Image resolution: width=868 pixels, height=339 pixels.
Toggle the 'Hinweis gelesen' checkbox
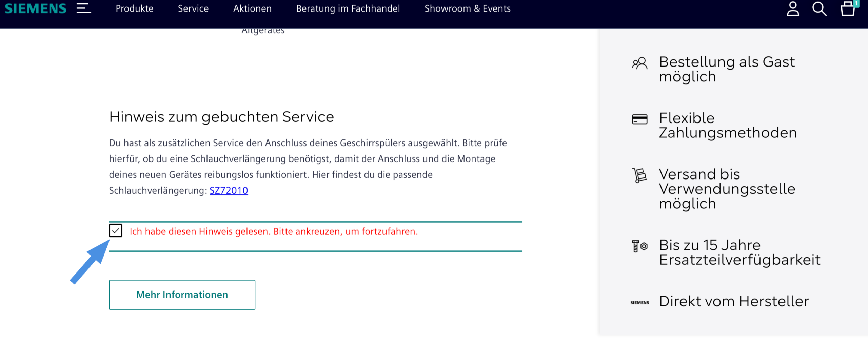click(116, 231)
